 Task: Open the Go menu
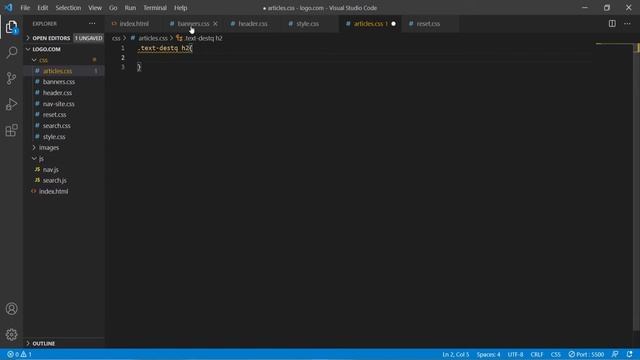(113, 8)
